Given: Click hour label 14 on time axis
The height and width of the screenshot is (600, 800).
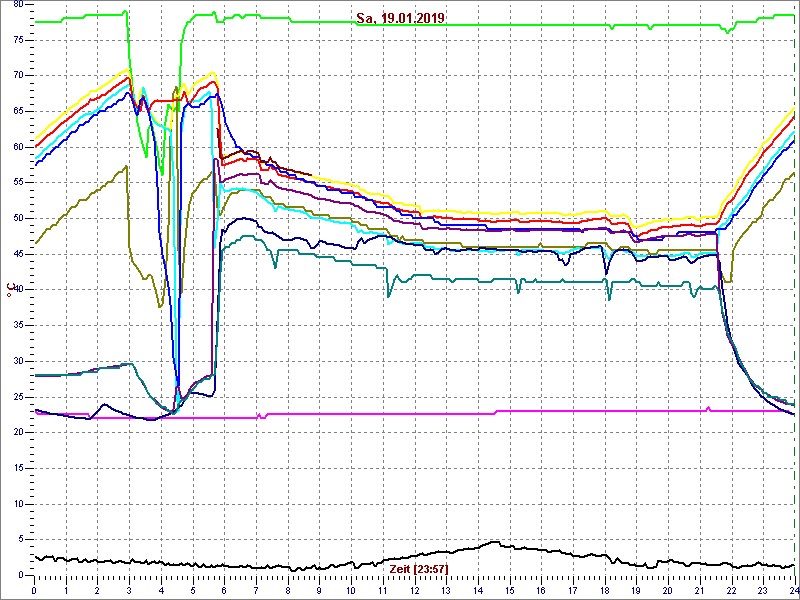Looking at the screenshot, I should point(478,591).
